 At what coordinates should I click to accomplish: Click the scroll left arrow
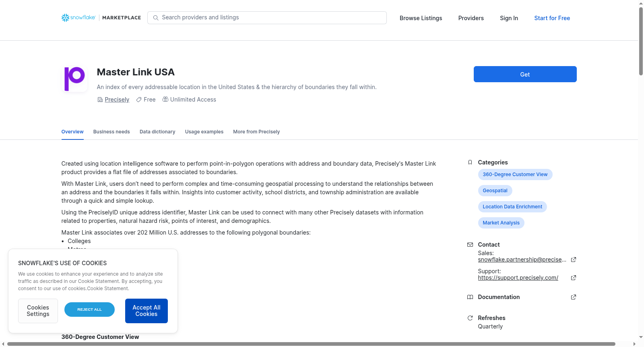pos(3,344)
